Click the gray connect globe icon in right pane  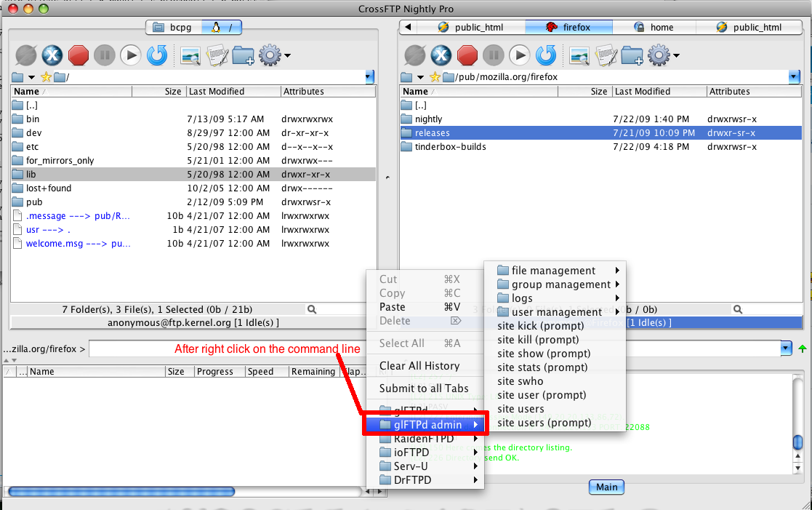415,55
